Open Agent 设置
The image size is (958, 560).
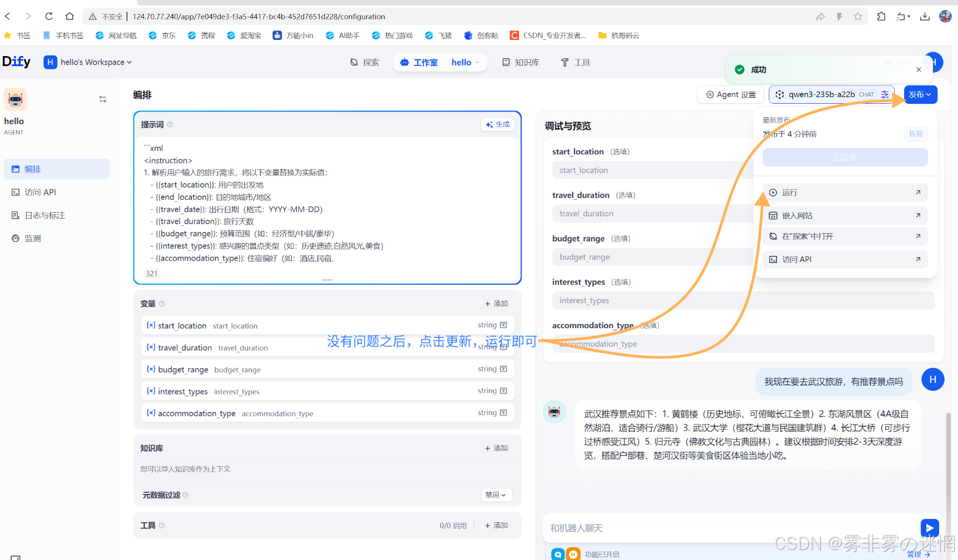(x=731, y=94)
